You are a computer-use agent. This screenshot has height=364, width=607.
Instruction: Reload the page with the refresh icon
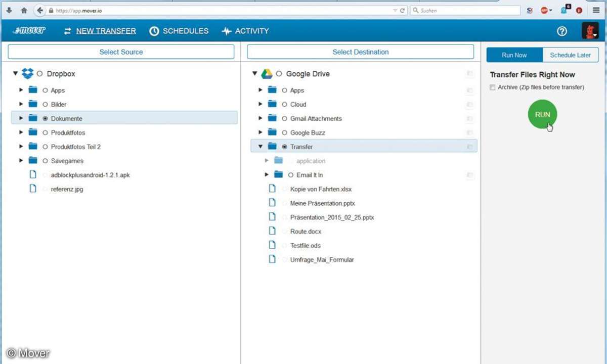coord(403,10)
